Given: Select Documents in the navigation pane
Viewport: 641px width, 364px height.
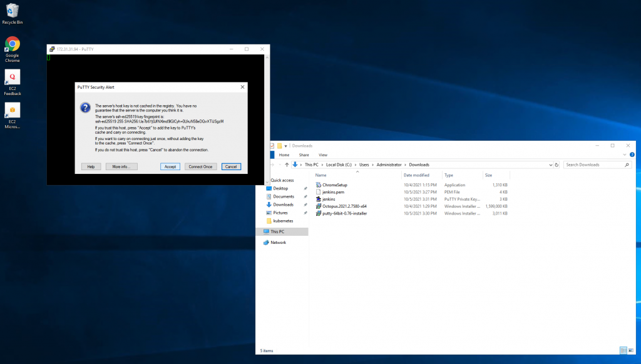Looking at the screenshot, I should click(284, 196).
